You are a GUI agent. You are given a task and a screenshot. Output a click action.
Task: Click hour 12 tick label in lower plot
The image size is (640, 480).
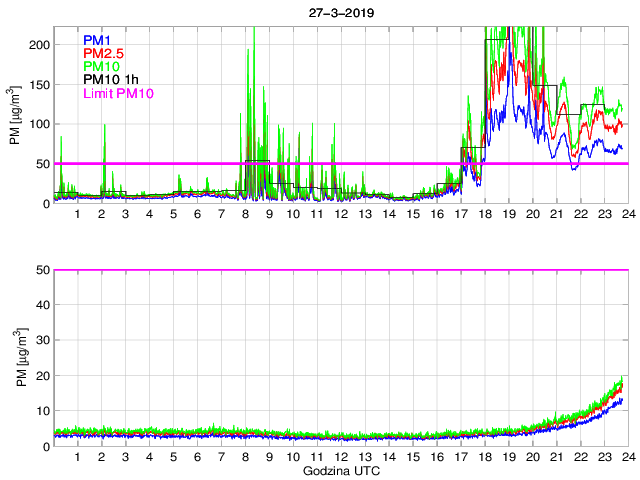341,457
